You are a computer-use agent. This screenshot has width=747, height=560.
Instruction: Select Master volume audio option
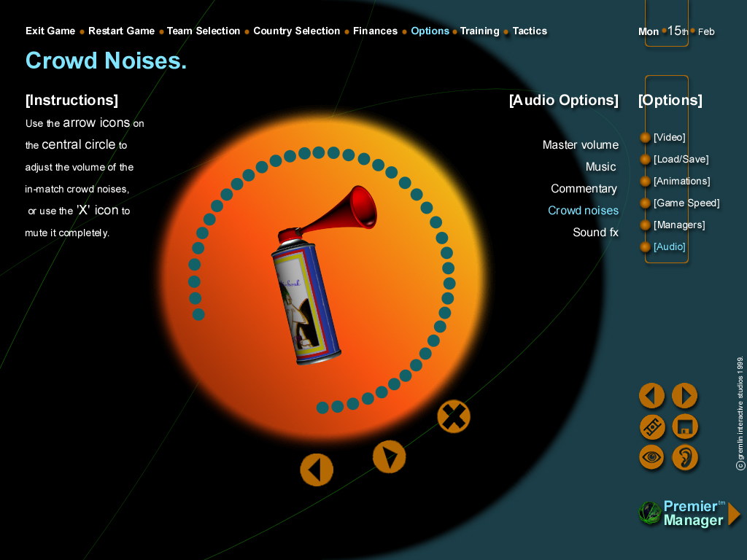pos(580,145)
